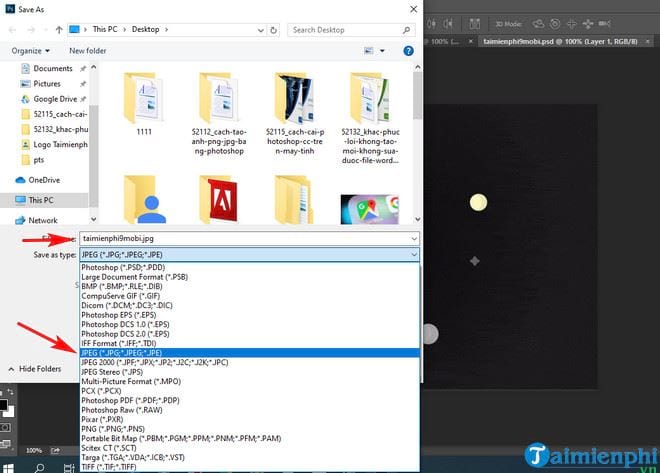This screenshot has width=660, height=473.
Task: Switch to the taimienphi9mobi.psd document tab
Action: coord(560,42)
